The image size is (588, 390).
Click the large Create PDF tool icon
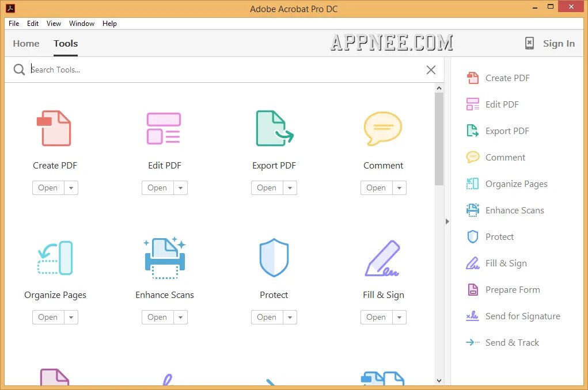(x=54, y=128)
